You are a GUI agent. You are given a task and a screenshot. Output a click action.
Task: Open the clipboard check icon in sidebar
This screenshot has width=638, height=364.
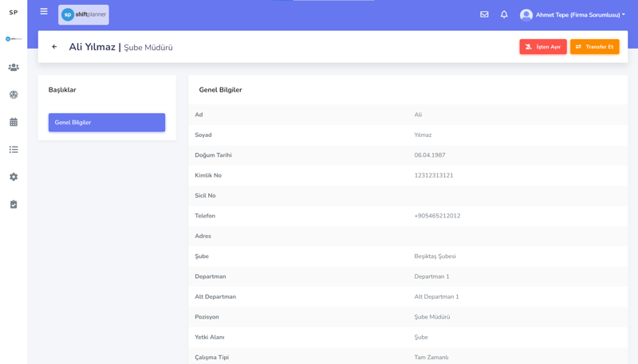click(14, 205)
